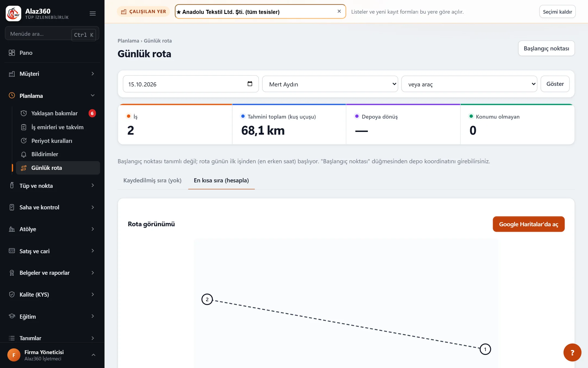The width and height of the screenshot is (588, 368).
Task: Click the Göster button
Action: [x=555, y=84]
